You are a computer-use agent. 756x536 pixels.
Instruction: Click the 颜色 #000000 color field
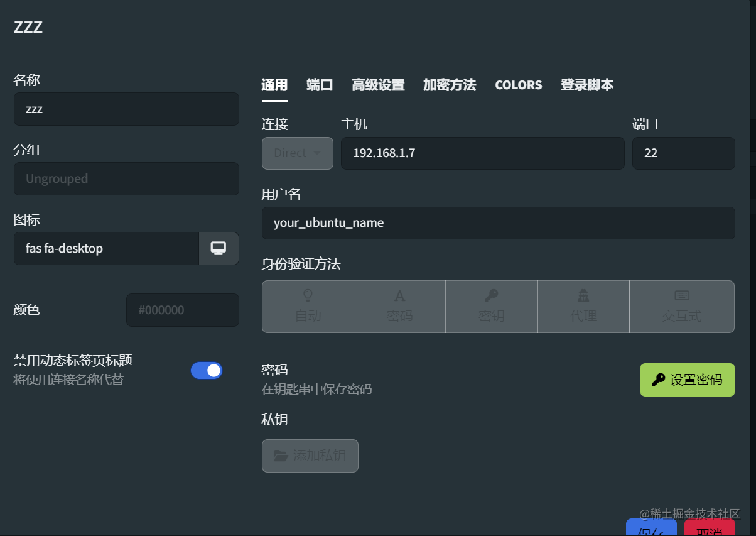point(182,310)
